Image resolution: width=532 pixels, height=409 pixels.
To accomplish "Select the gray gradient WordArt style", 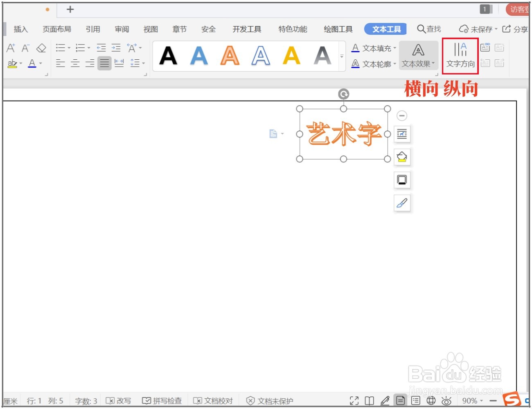I will click(x=322, y=56).
